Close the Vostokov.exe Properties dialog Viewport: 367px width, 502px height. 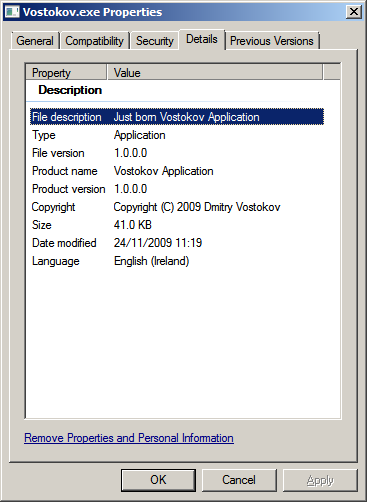354,12
